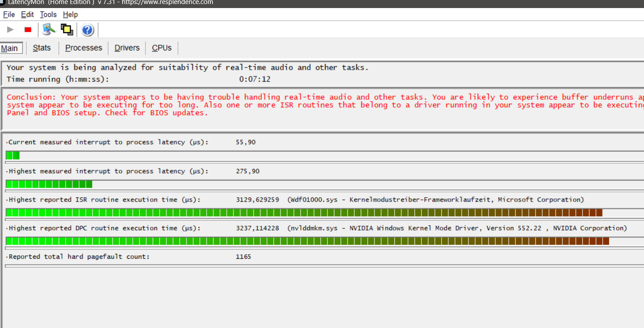Switch to the Drivers tab
Image resolution: width=644 pixels, height=328 pixels.
(127, 48)
